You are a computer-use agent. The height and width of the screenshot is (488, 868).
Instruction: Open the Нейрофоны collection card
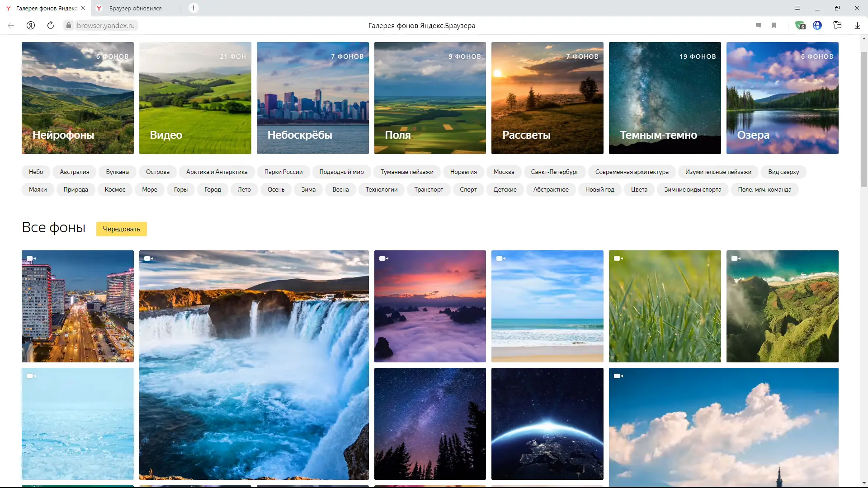point(78,98)
